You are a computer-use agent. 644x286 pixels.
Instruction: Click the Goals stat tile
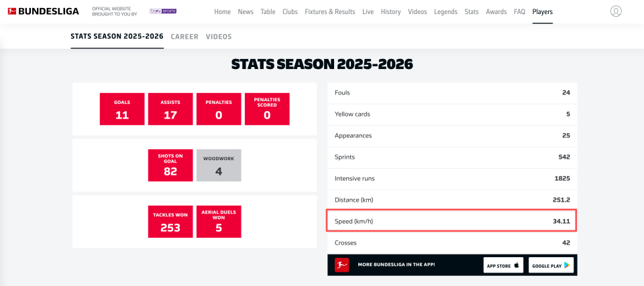click(122, 109)
